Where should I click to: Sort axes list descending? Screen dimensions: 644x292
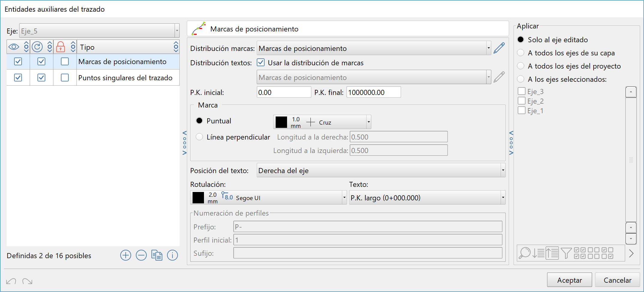pos(538,253)
